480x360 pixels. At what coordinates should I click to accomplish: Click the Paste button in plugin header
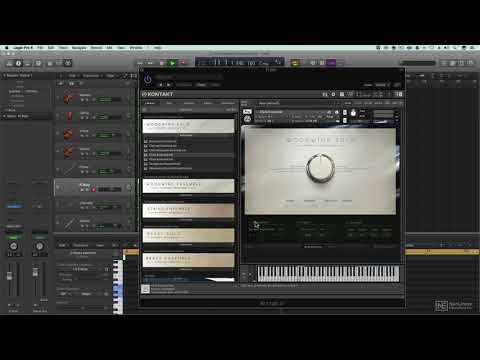click(x=215, y=85)
